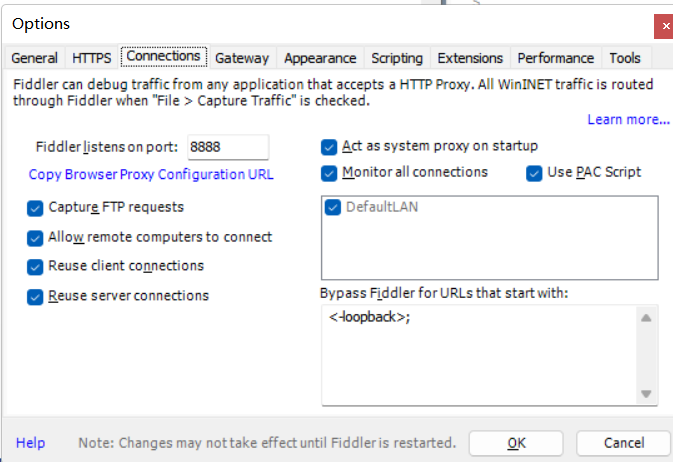Select the Gateway tab

pyautogui.click(x=242, y=58)
